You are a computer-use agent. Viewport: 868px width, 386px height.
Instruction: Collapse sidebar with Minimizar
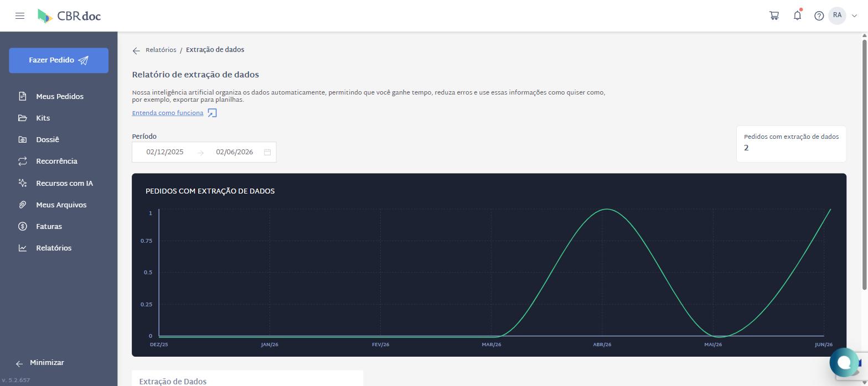coord(40,363)
